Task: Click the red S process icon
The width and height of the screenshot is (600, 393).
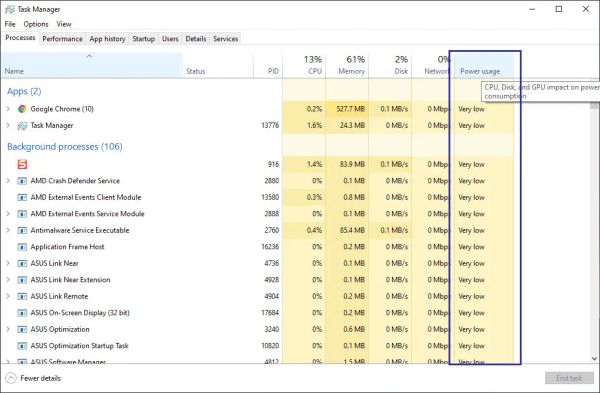Action: [x=22, y=164]
